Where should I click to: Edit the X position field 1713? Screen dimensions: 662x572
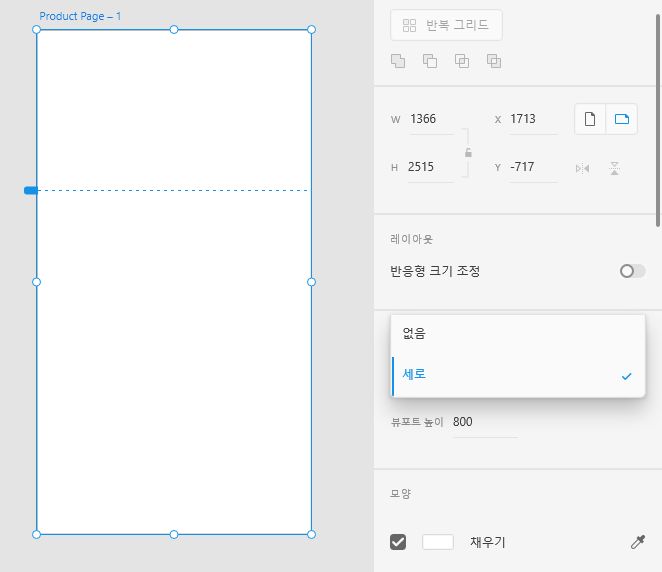533,119
